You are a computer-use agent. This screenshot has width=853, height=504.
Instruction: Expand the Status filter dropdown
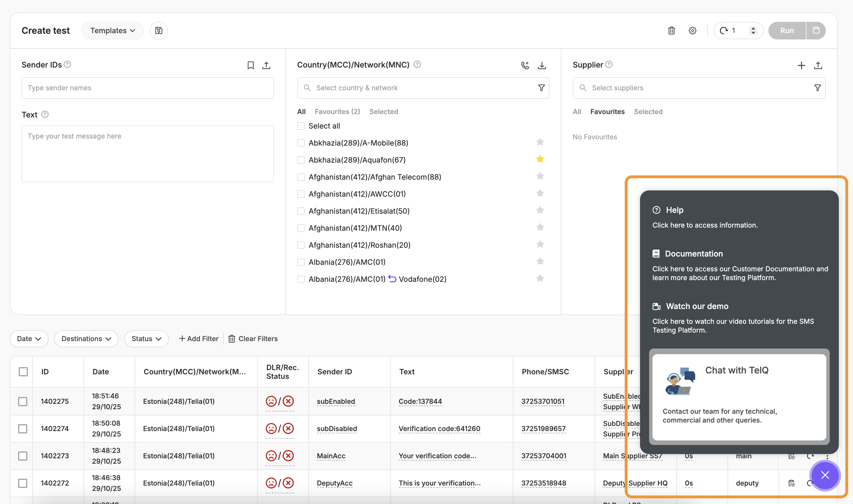tap(147, 339)
